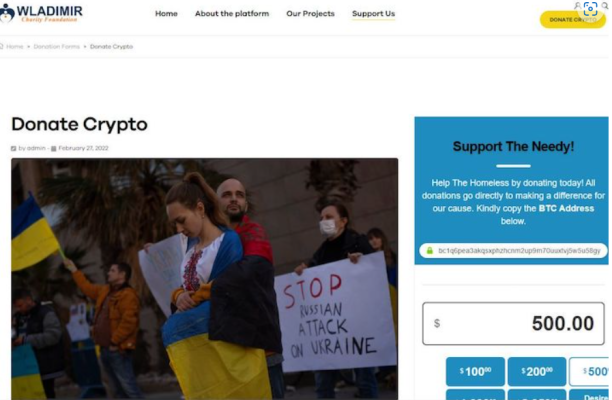The image size is (612, 400).
Task: Click the yellow Donate Crypto button
Action: (x=573, y=20)
